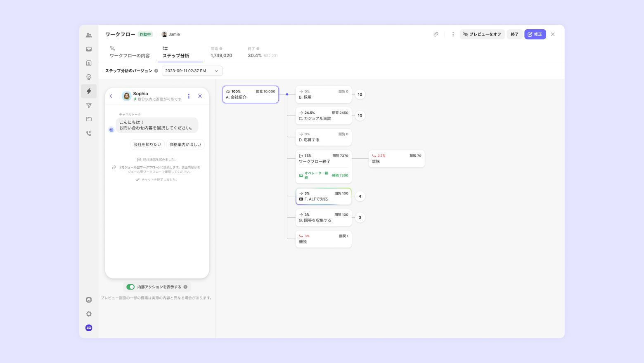Open the more options menu in header

pyautogui.click(x=453, y=34)
